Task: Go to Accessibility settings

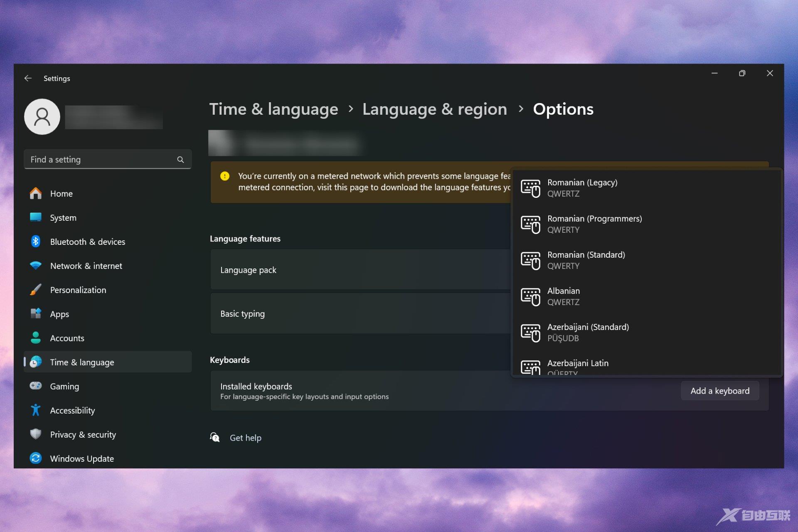Action: 108,411
